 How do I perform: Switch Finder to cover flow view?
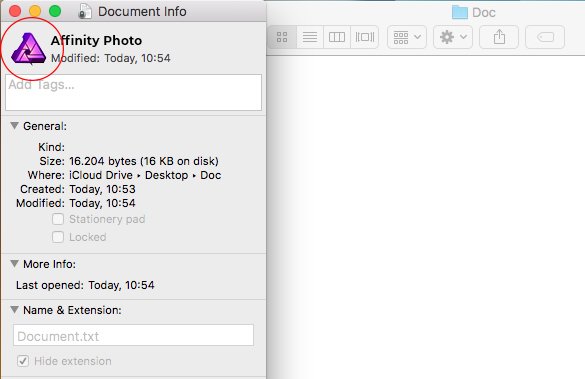(365, 37)
